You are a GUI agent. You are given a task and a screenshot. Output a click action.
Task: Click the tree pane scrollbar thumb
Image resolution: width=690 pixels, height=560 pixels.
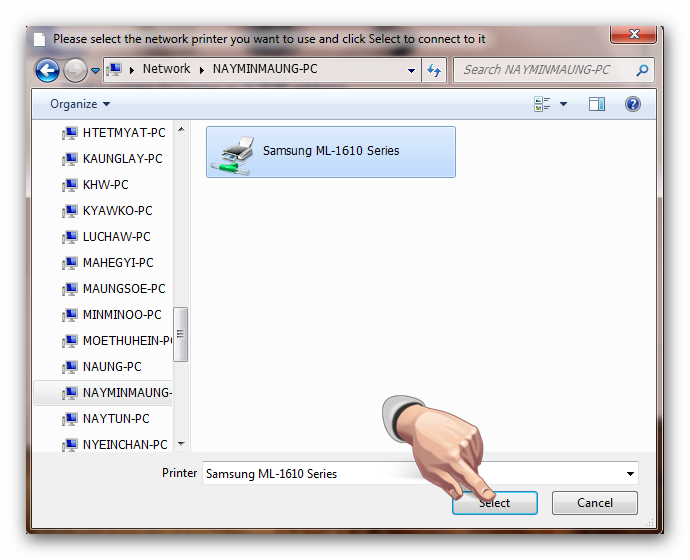click(x=180, y=334)
